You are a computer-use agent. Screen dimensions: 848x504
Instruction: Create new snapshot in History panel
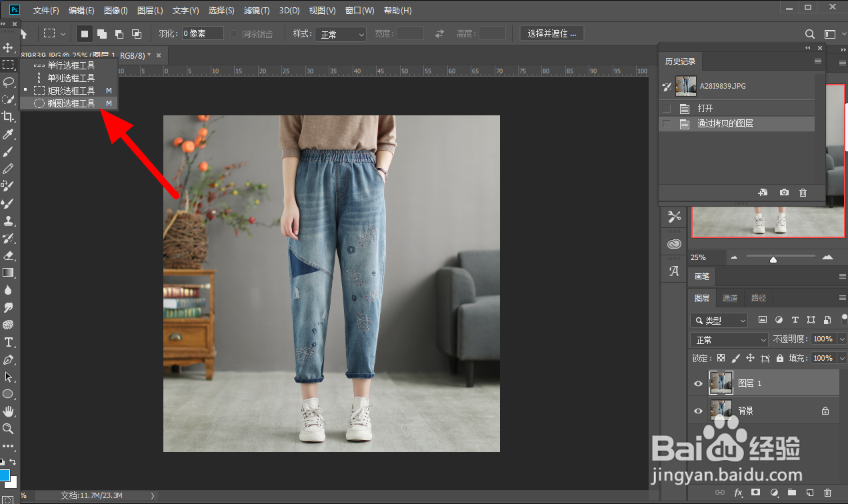coord(784,192)
